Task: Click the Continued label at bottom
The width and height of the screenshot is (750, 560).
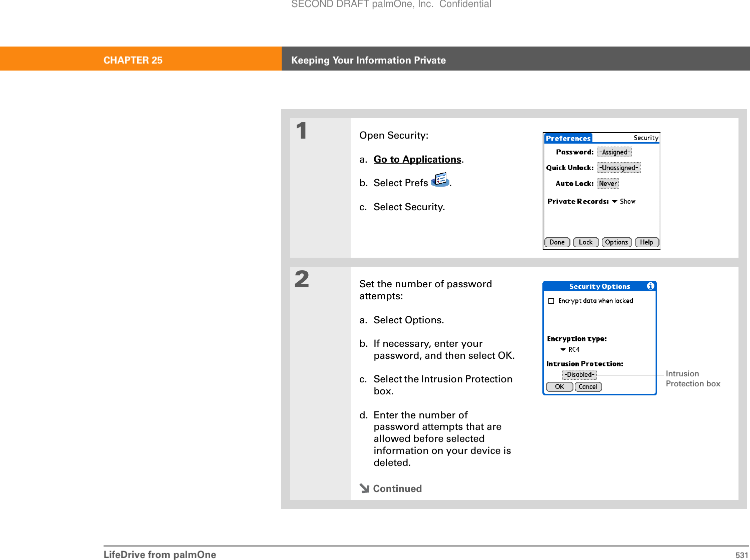Action: tap(397, 488)
